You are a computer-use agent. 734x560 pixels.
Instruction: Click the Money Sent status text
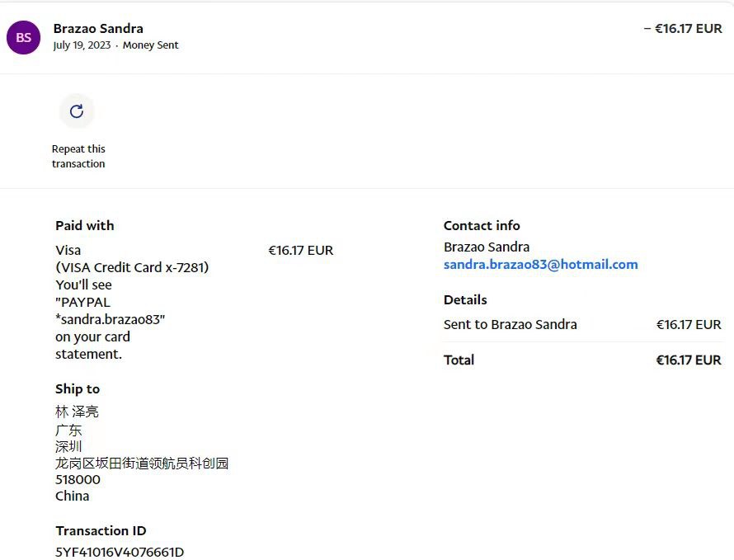pyautogui.click(x=150, y=45)
